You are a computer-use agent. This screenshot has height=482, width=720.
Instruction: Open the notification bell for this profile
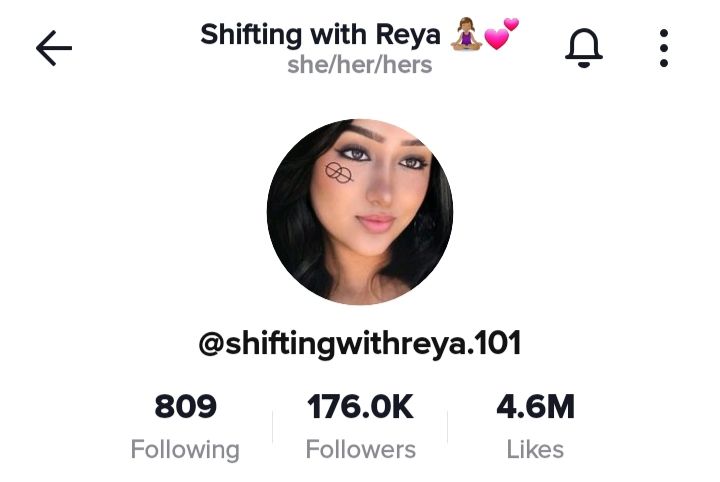[584, 48]
